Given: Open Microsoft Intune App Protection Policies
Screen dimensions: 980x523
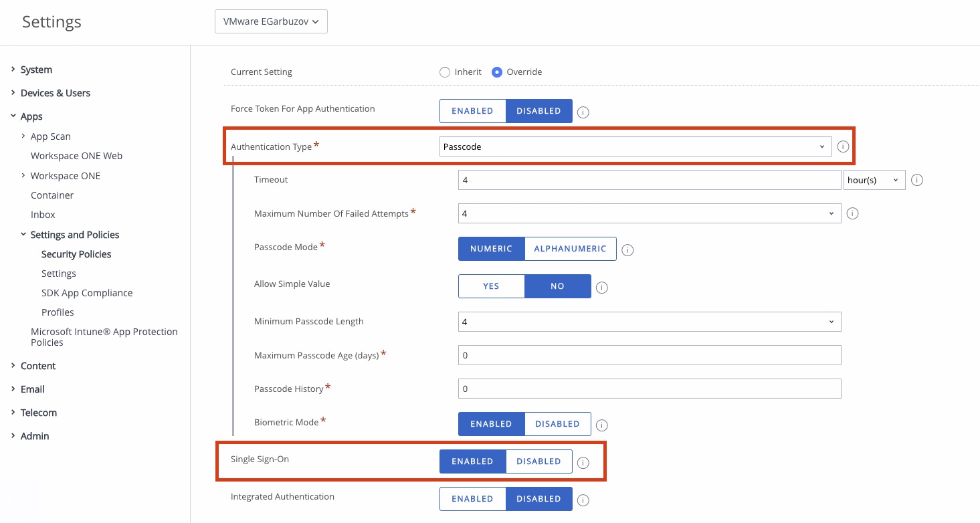Looking at the screenshot, I should (104, 337).
